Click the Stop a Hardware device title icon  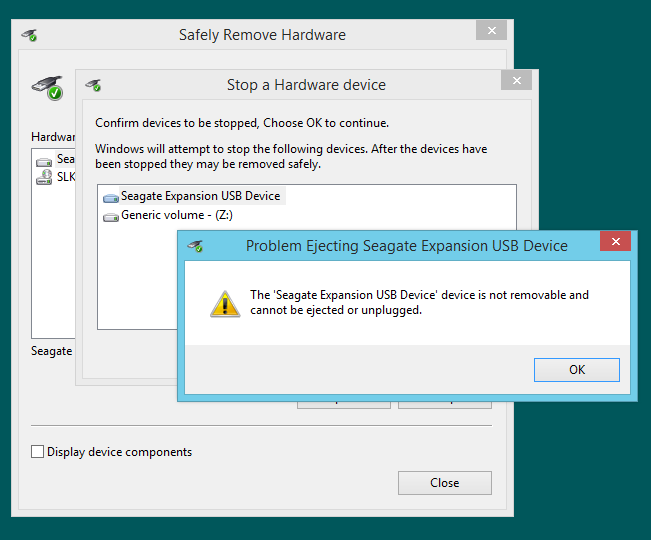click(x=93, y=85)
